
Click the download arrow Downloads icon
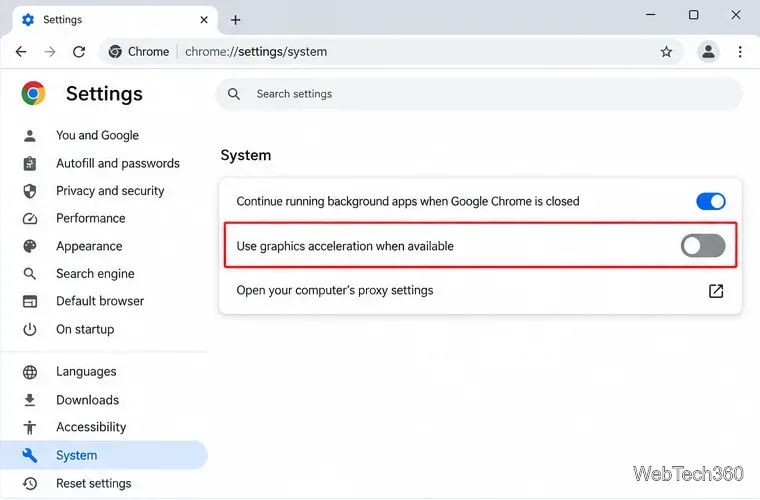click(30, 400)
